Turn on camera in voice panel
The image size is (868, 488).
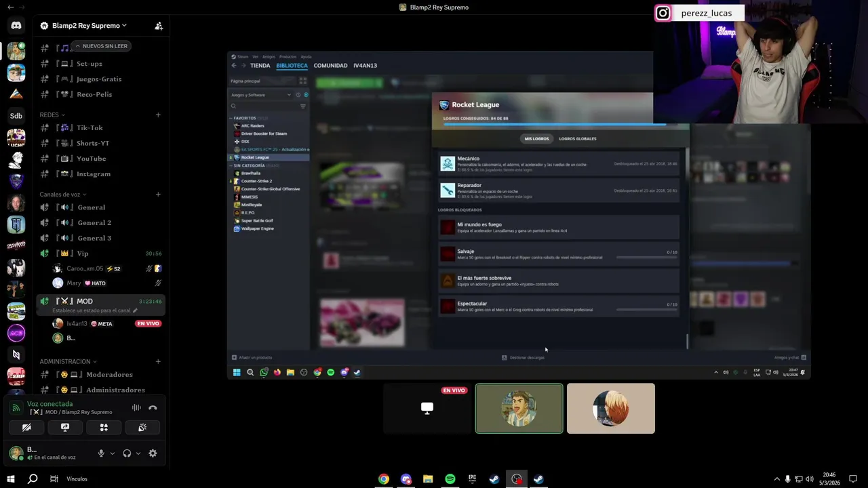[x=26, y=428]
